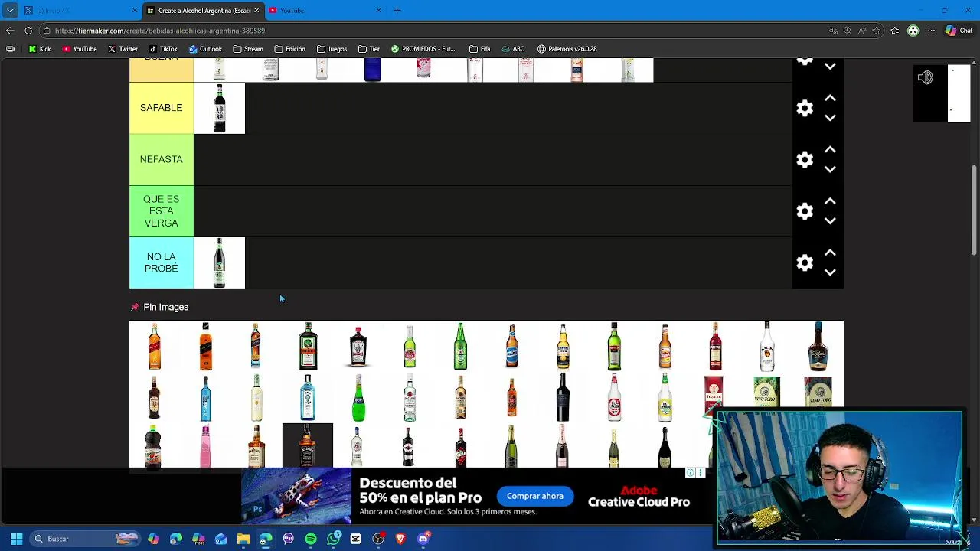Image resolution: width=980 pixels, height=551 pixels.
Task: Click the SAFABLE tier label
Action: [161, 108]
